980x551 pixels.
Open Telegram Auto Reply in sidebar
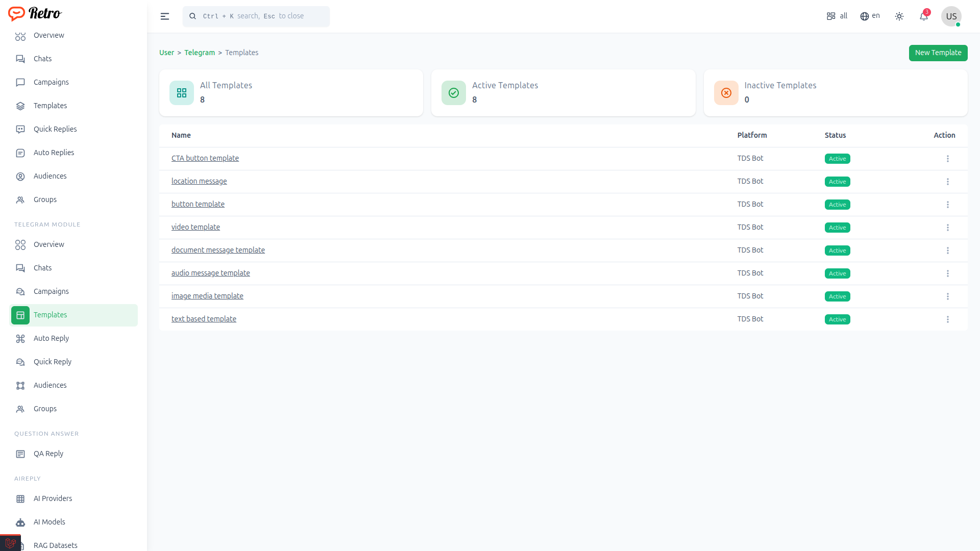pyautogui.click(x=51, y=338)
